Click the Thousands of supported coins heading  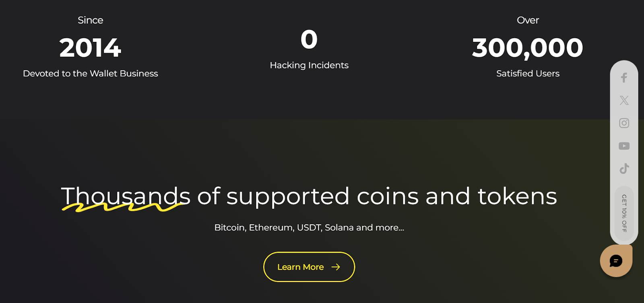click(x=309, y=196)
